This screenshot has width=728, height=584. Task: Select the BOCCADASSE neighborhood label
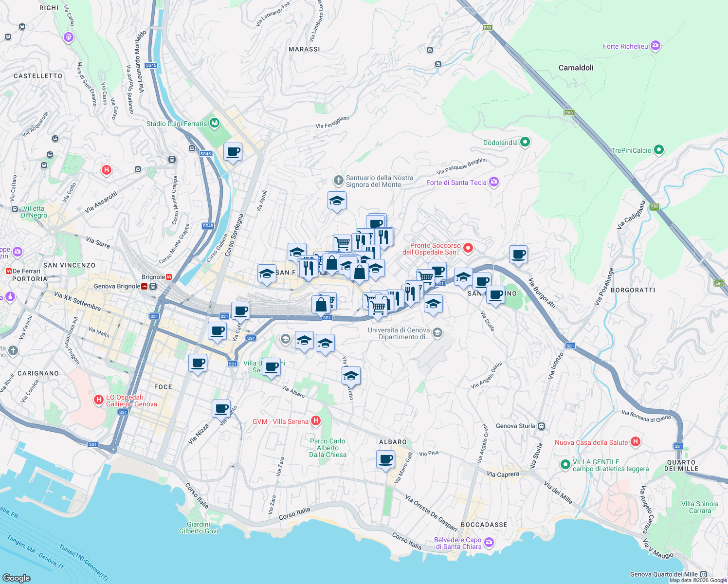pos(484,525)
